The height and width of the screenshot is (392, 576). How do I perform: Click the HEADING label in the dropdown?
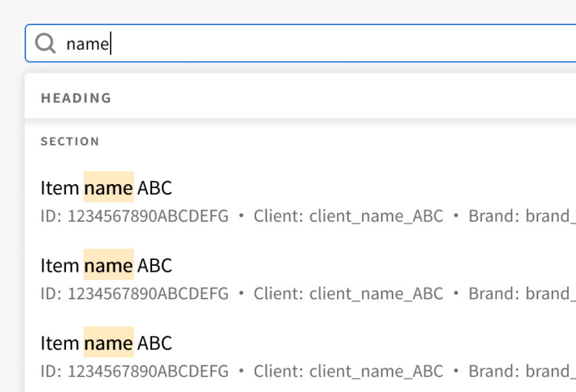coord(76,98)
